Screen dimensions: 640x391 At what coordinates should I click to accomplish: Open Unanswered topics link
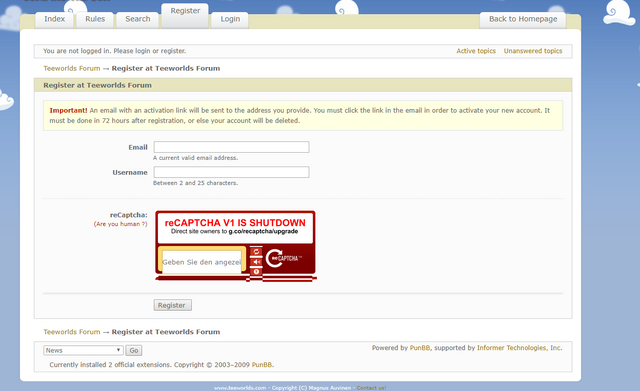point(533,51)
